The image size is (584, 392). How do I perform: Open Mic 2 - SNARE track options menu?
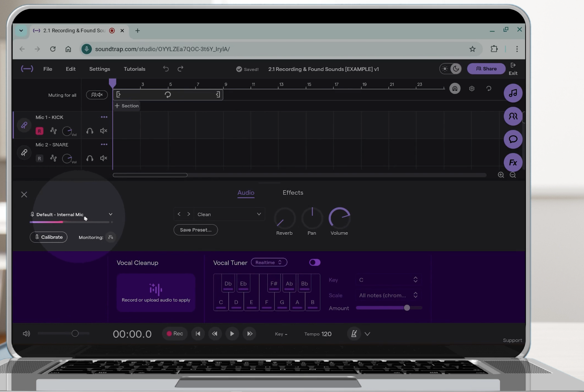click(104, 145)
